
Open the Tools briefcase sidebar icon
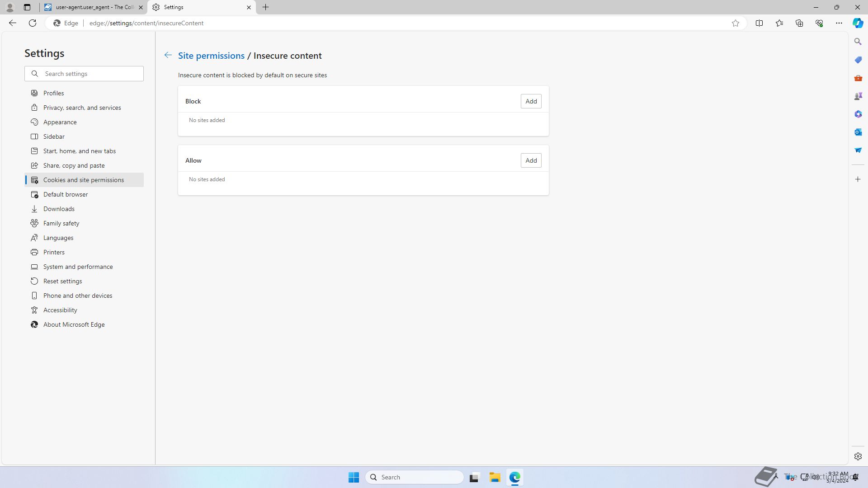[x=858, y=78]
